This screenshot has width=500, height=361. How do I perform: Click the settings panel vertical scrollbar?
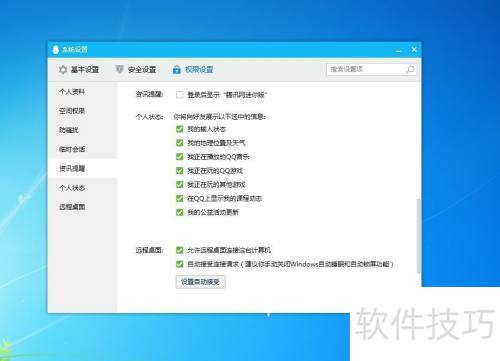tap(418, 236)
